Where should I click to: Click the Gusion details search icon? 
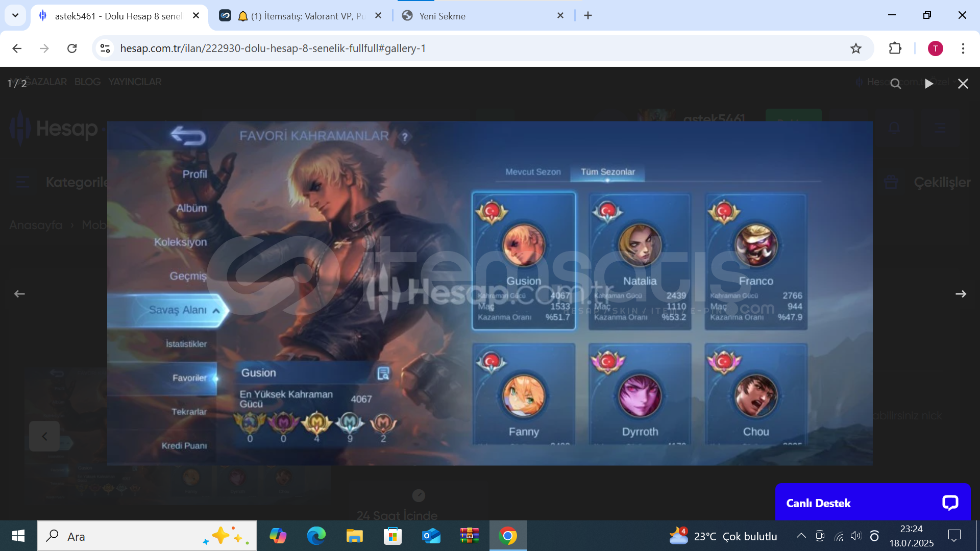point(383,373)
